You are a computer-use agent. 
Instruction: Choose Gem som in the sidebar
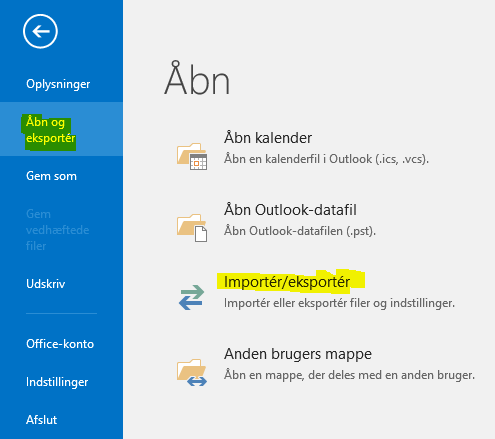(51, 176)
